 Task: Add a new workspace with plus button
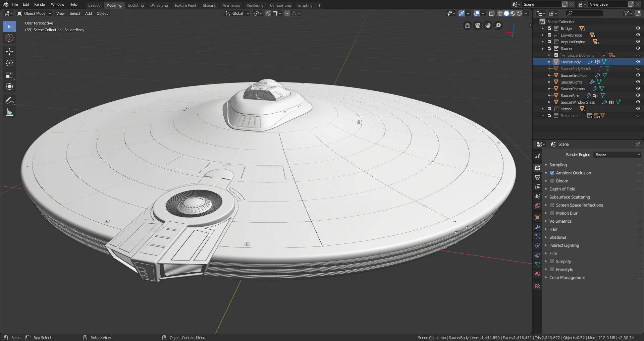click(319, 5)
